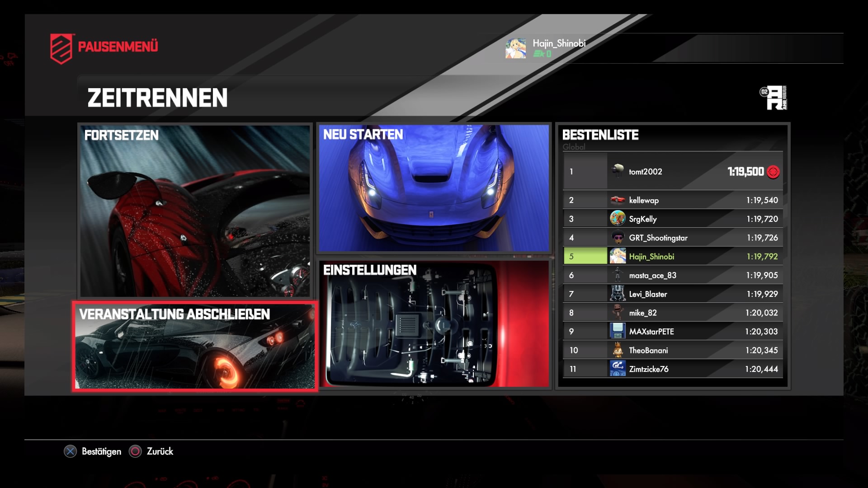This screenshot has height=488, width=868.
Task: Click the time 1:20,345
Action: 762,350
